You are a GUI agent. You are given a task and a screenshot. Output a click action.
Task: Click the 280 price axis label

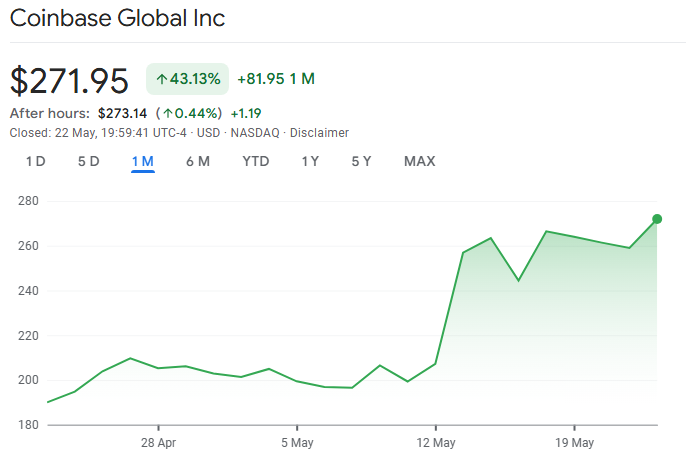[x=27, y=201]
